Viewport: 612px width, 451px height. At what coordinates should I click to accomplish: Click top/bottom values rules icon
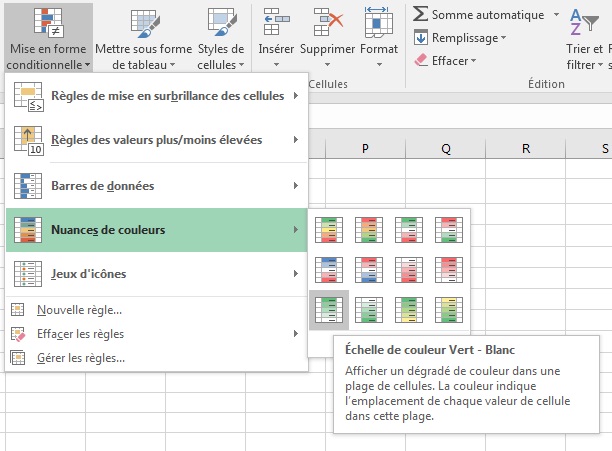28,140
